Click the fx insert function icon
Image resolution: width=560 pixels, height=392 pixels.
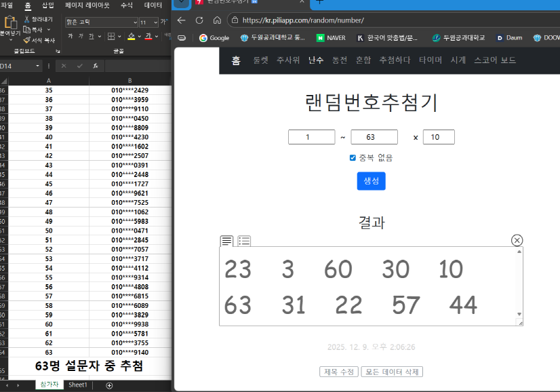coord(96,66)
